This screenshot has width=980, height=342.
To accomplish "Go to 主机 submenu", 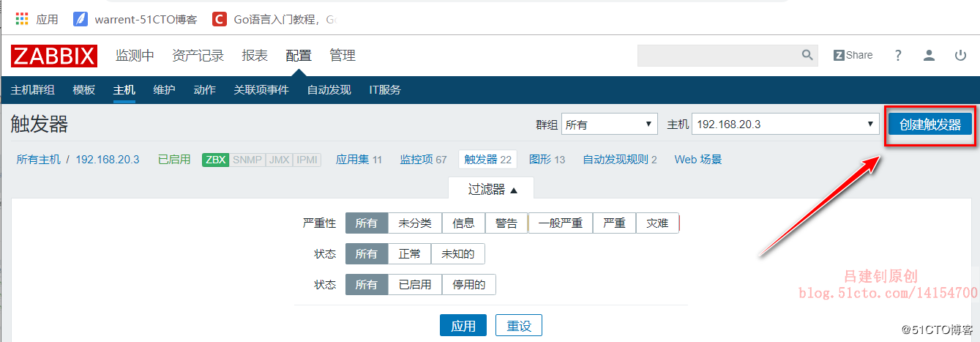I will pyautogui.click(x=124, y=90).
